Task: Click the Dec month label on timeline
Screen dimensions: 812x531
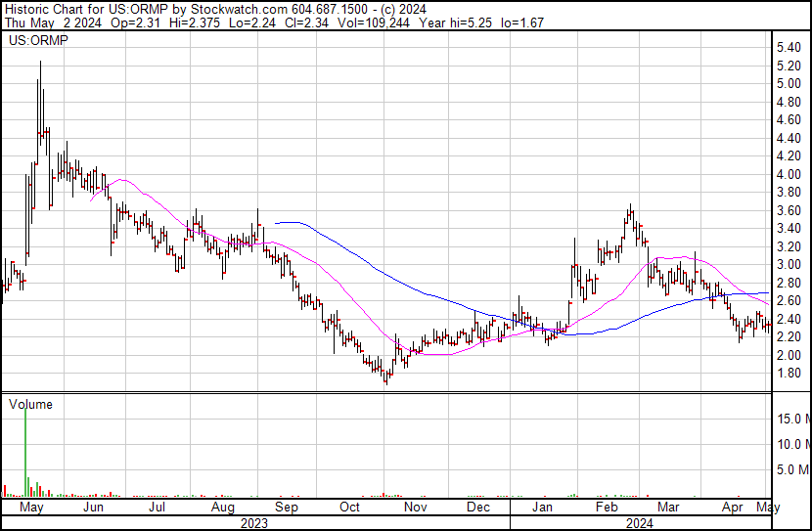Action: pyautogui.click(x=478, y=509)
